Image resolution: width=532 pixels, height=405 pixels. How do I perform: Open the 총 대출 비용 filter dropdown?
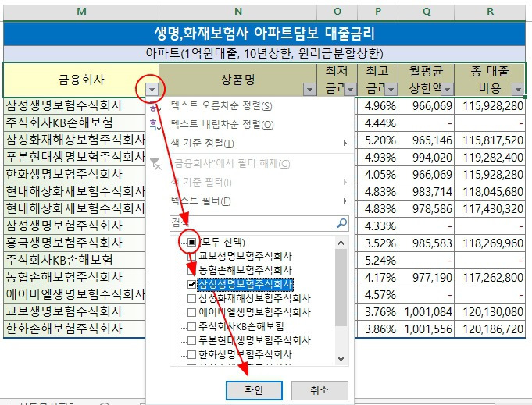(x=518, y=90)
